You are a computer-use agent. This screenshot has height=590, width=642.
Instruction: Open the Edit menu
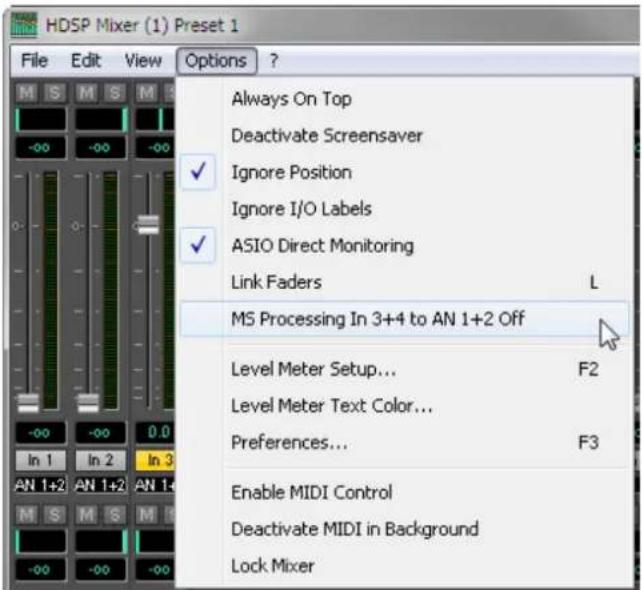point(86,61)
